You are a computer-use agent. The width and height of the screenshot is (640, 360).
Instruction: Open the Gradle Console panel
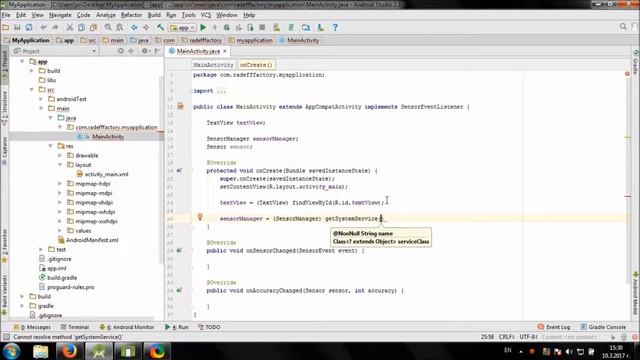click(x=603, y=327)
